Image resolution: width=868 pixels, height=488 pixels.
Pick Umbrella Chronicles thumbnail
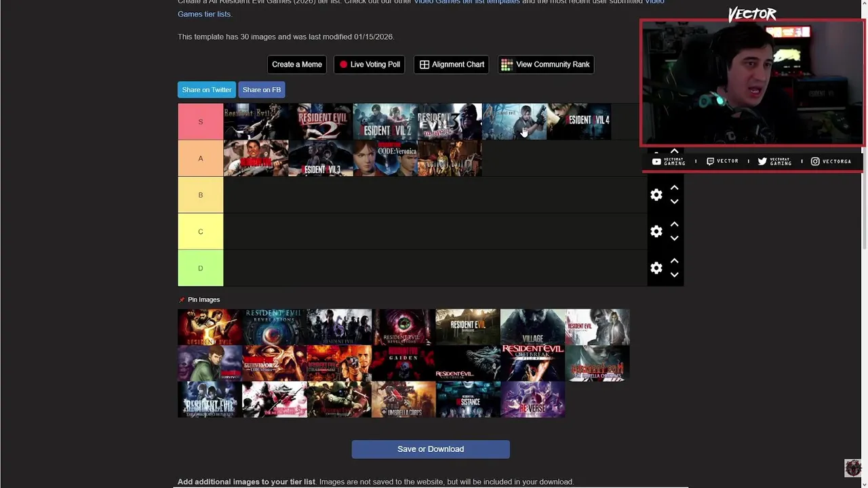pos(597,363)
